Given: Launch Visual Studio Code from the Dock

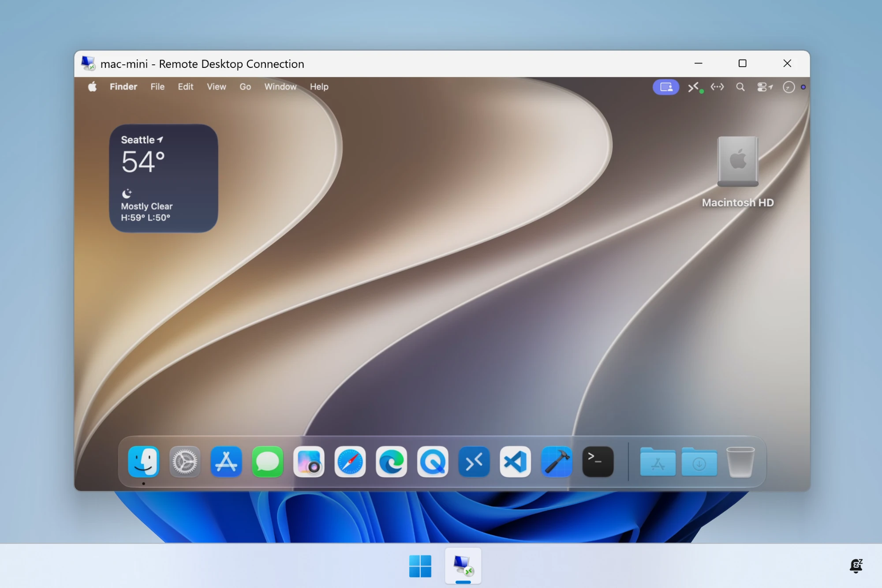Looking at the screenshot, I should point(515,462).
